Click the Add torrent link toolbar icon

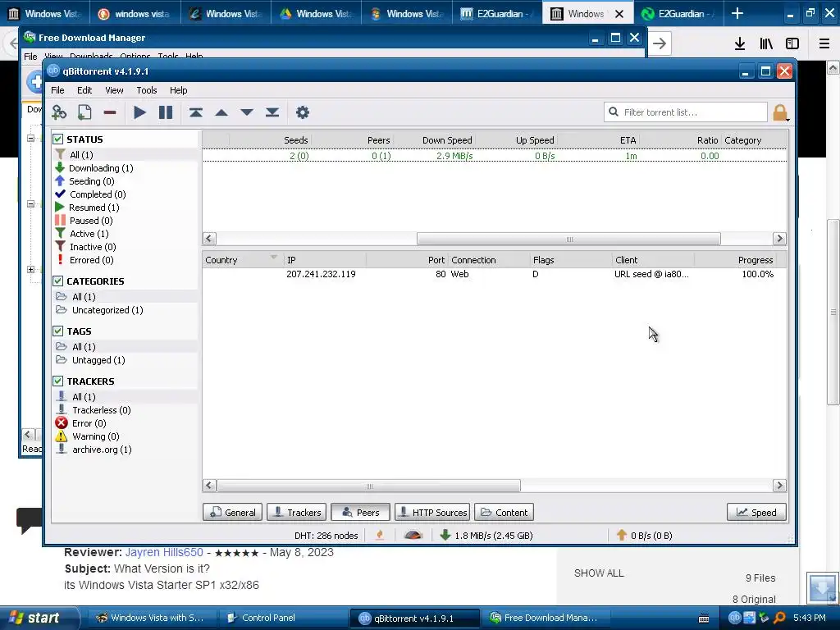pos(59,112)
